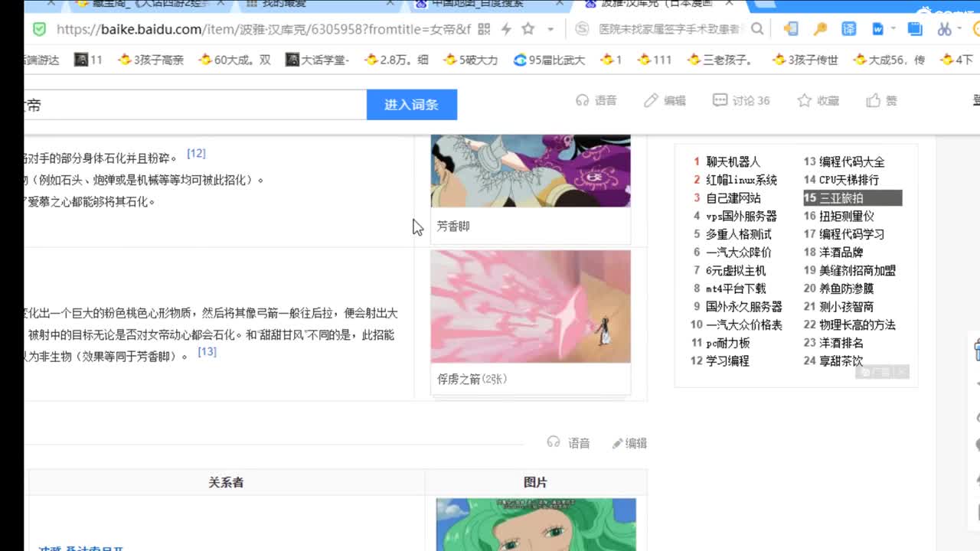Image resolution: width=980 pixels, height=551 pixels.
Task: Open the 芳香脚 image thumbnail
Action: pos(531,171)
